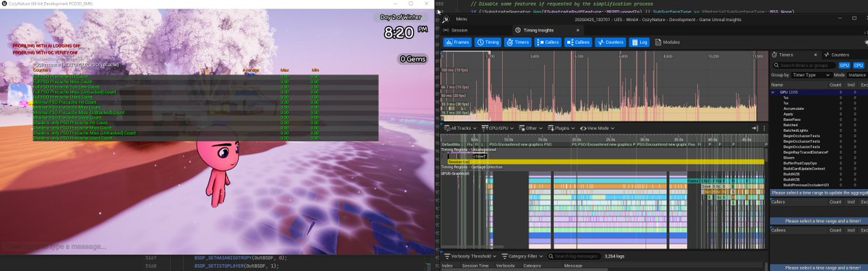Select the GPU0-Graphics0 track label
This screenshot has width=868, height=271.
456,174
